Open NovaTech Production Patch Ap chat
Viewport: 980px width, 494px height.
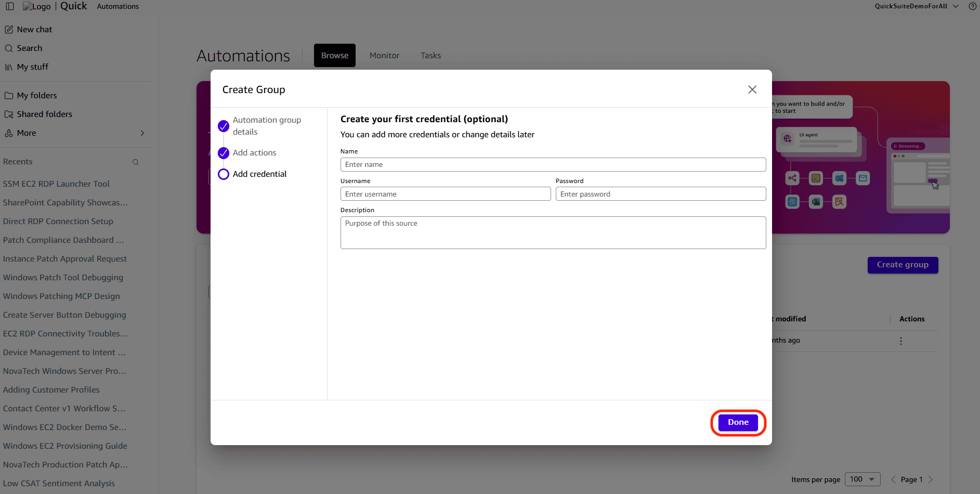pos(66,465)
